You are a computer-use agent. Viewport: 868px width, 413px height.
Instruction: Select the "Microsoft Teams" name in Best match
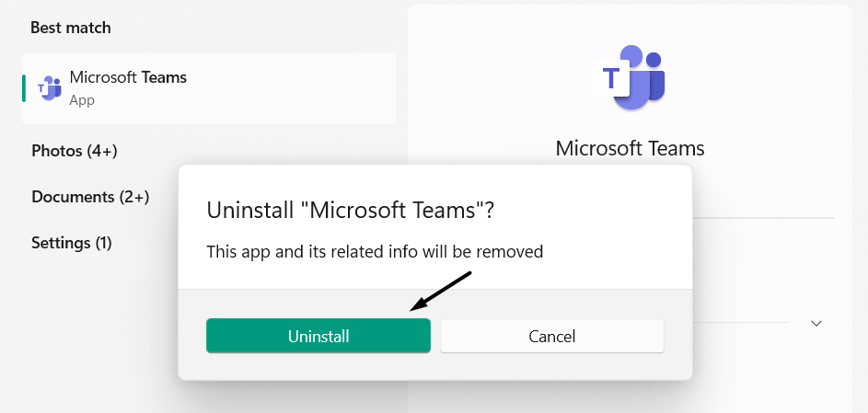128,78
